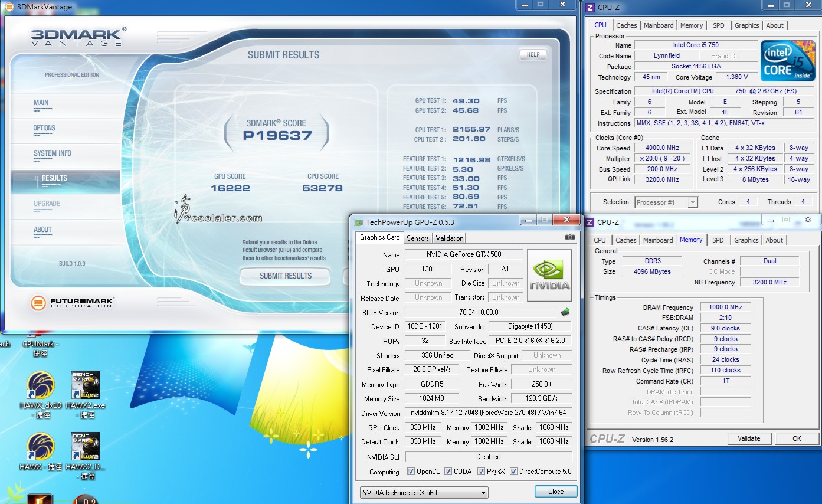The width and height of the screenshot is (822, 504).
Task: Click the NB Frequency value 3200.0 MHz
Action: point(770,282)
